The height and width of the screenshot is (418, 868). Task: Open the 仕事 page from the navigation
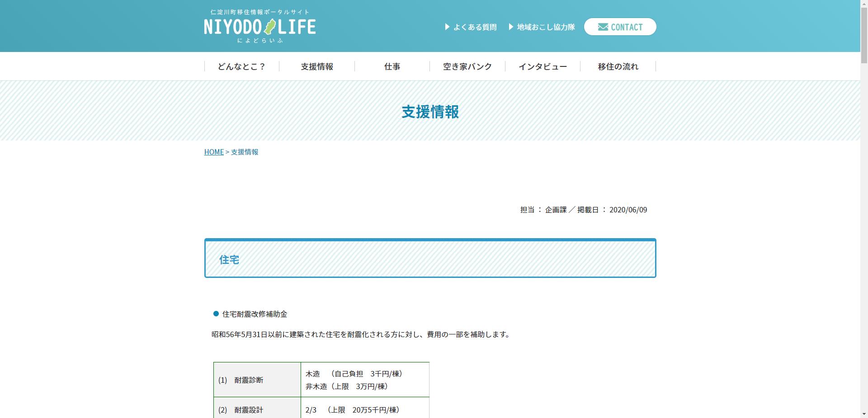click(392, 66)
